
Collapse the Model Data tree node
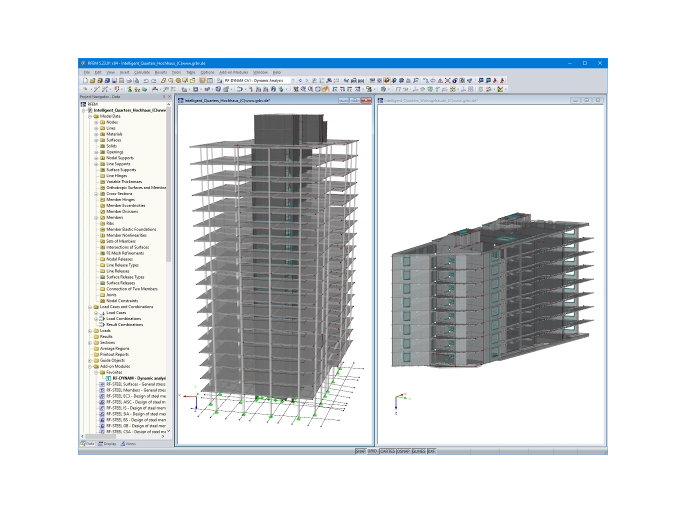pyautogui.click(x=90, y=116)
